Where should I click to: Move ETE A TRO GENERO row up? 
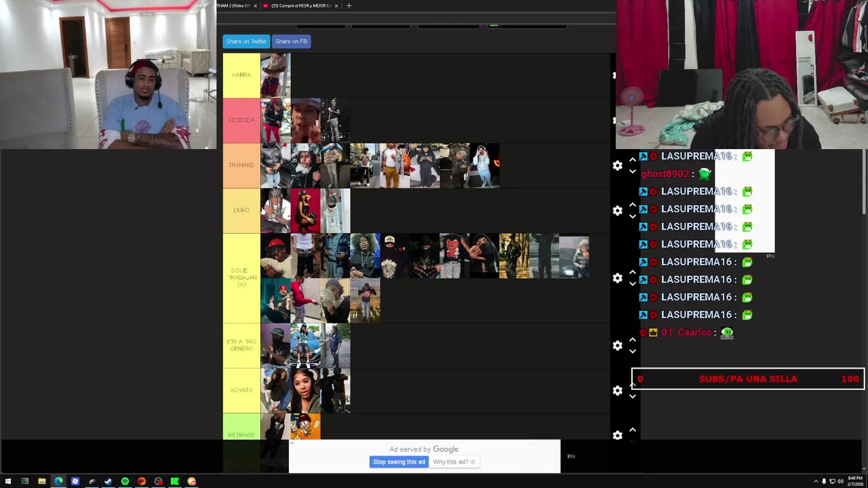pos(633,340)
